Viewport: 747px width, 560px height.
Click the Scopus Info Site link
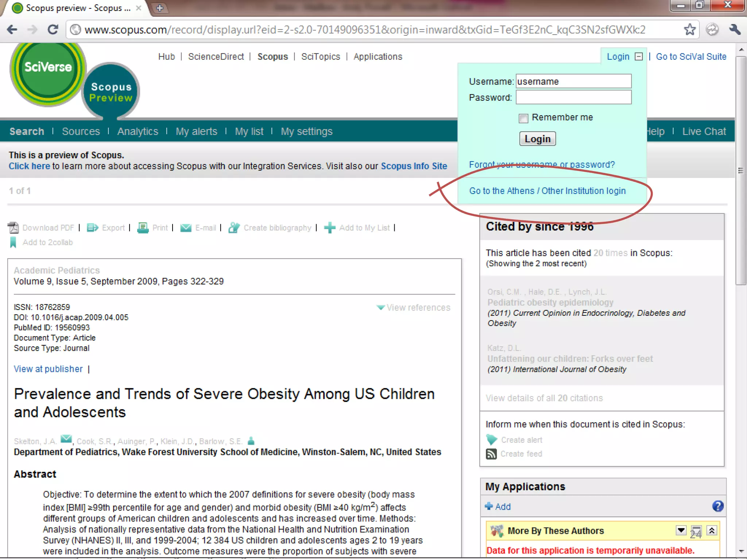(414, 166)
